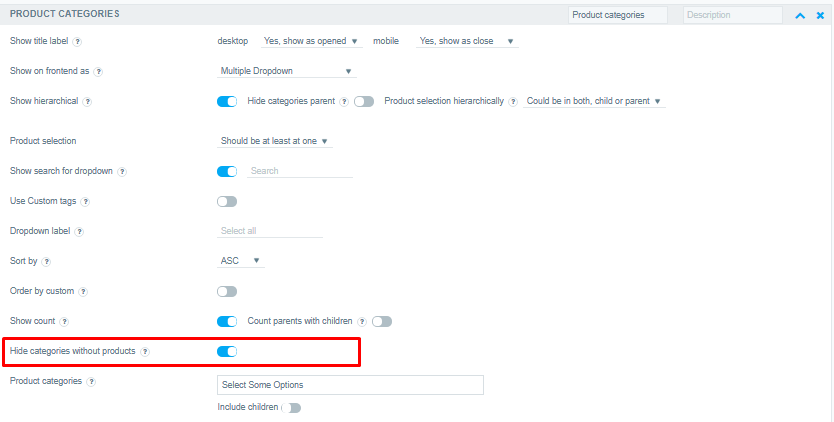Click the Description input field in header
Image resolution: width=834 pixels, height=422 pixels.
click(732, 15)
